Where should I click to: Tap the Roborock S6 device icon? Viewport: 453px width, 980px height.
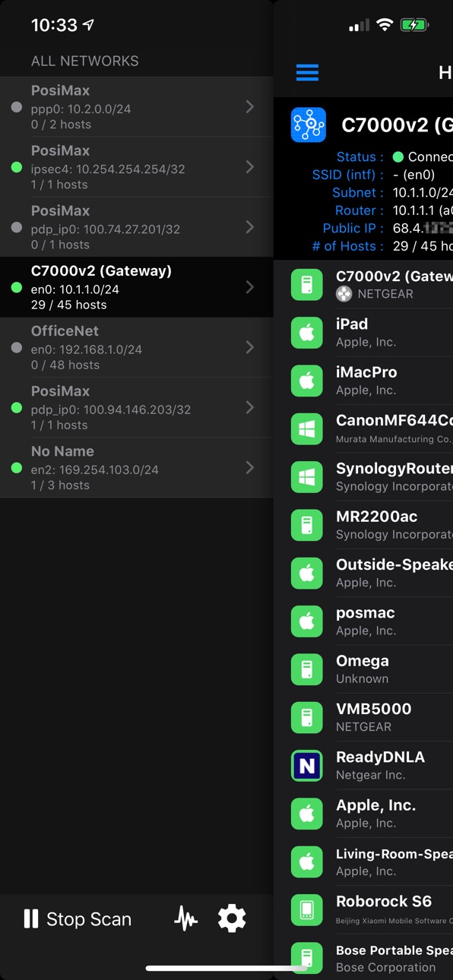click(x=307, y=909)
